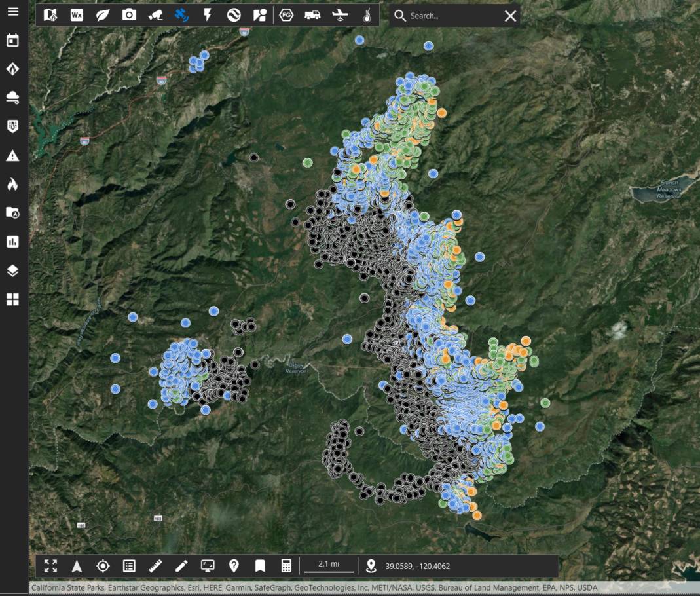This screenshot has height=596, width=700.
Task: Select the pencil draw tool
Action: coord(181,566)
